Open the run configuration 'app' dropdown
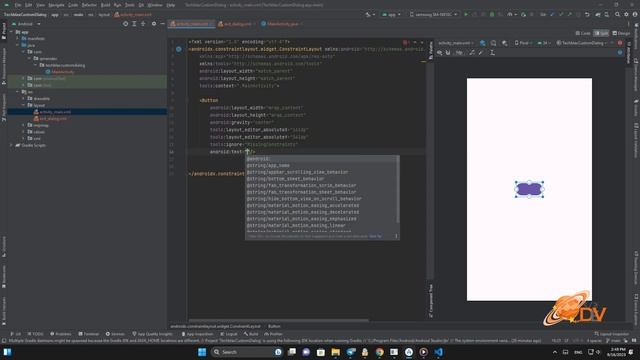Image resolution: width=640 pixels, height=360 pixels. point(391,14)
